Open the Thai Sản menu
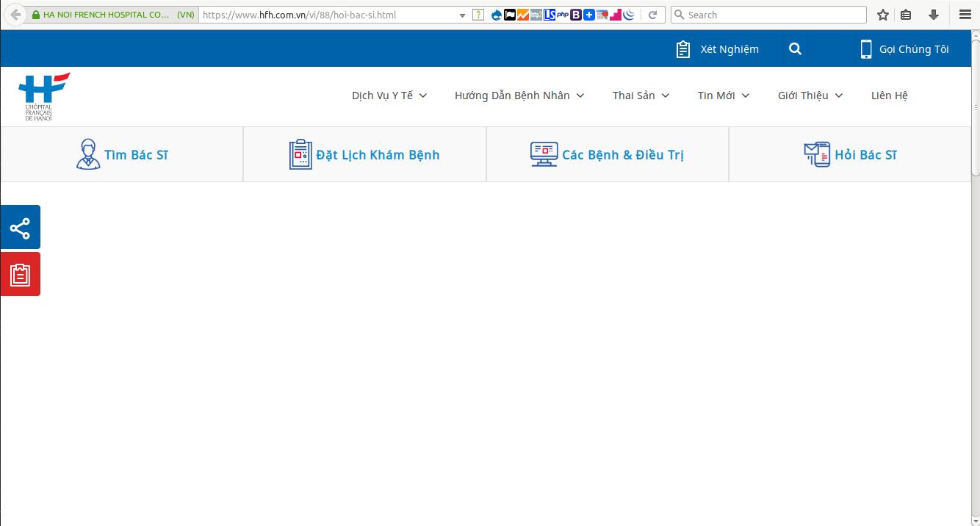 (634, 96)
